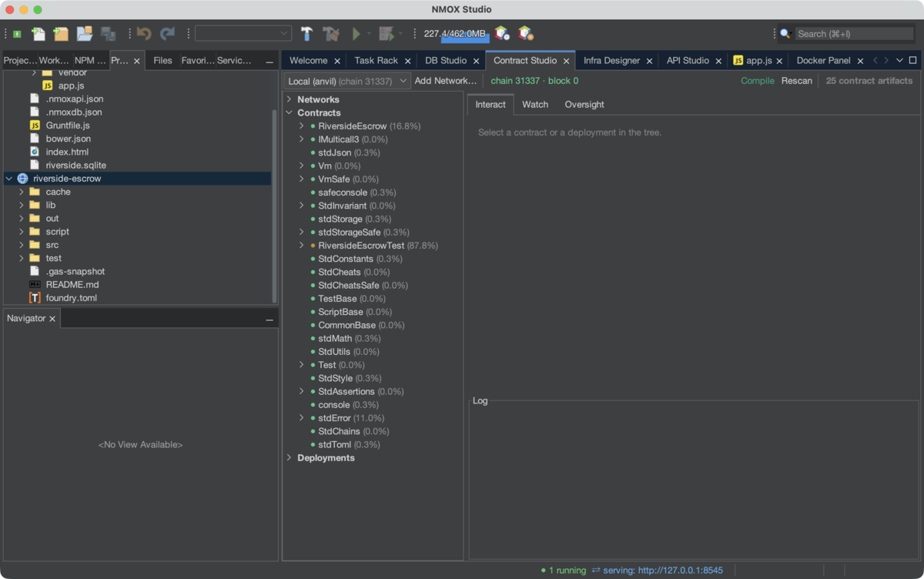The image size is (924, 579).
Task: Click the memory usage bar 227.4/462.0MB
Action: (x=455, y=34)
